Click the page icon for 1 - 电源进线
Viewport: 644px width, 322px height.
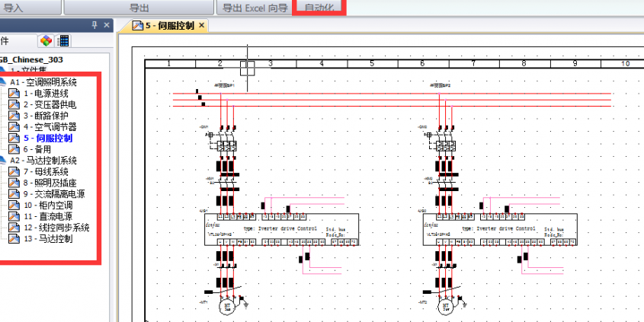coord(14,94)
